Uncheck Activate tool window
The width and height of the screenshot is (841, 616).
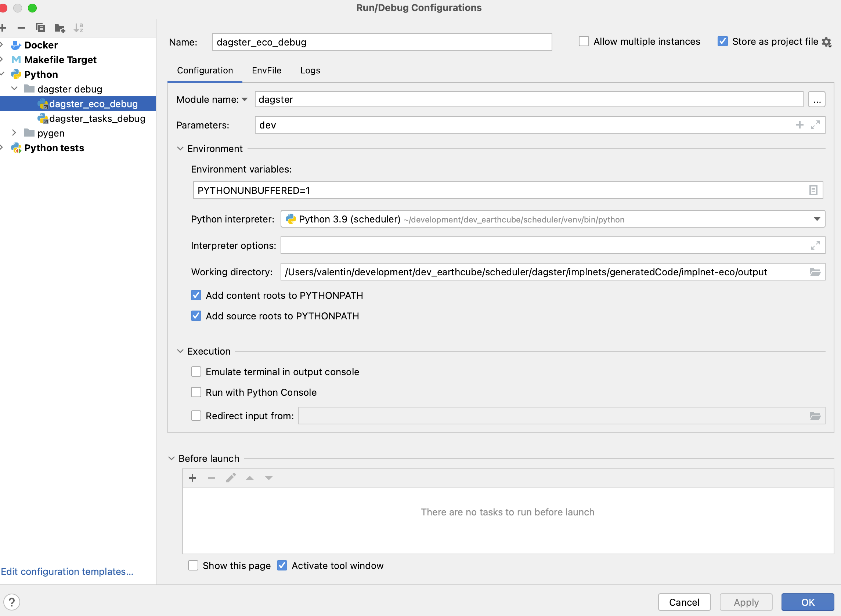point(282,566)
